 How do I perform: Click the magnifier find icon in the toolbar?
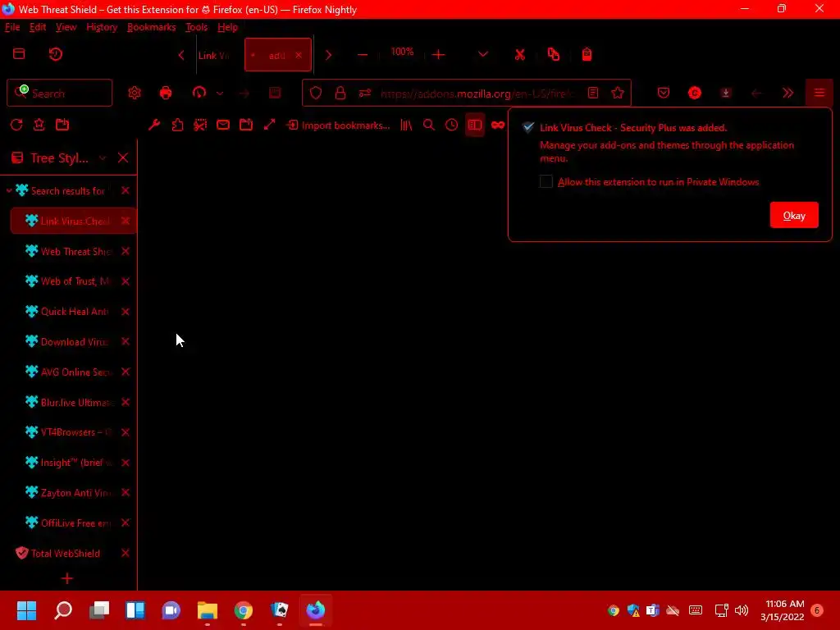(x=428, y=125)
